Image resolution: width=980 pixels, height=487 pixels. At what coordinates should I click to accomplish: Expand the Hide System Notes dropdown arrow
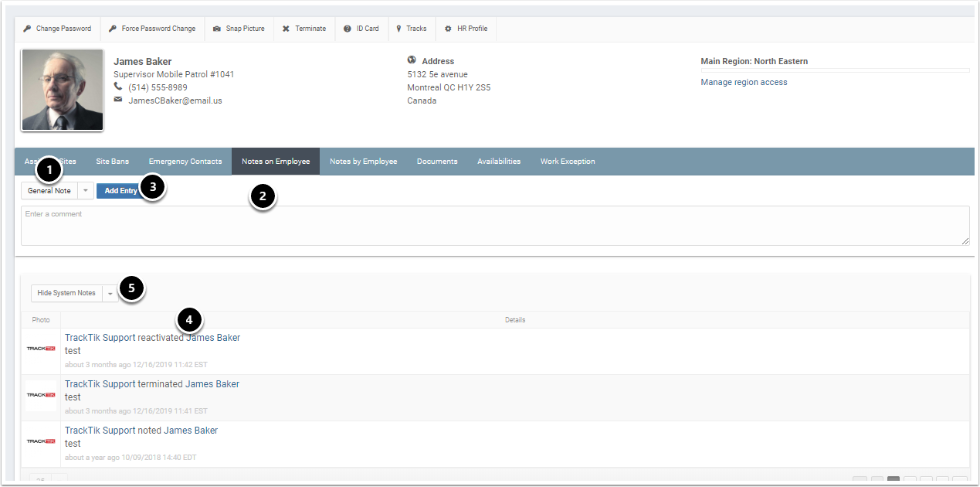pos(110,293)
